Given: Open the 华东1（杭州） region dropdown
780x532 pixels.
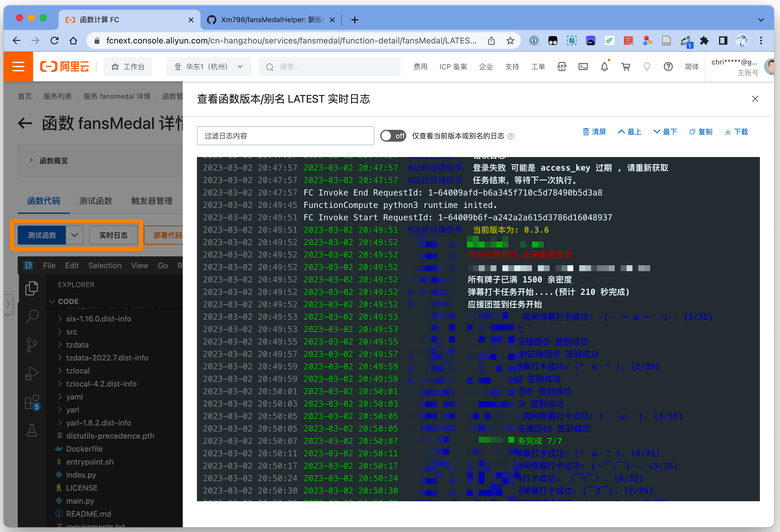Looking at the screenshot, I should [x=209, y=67].
